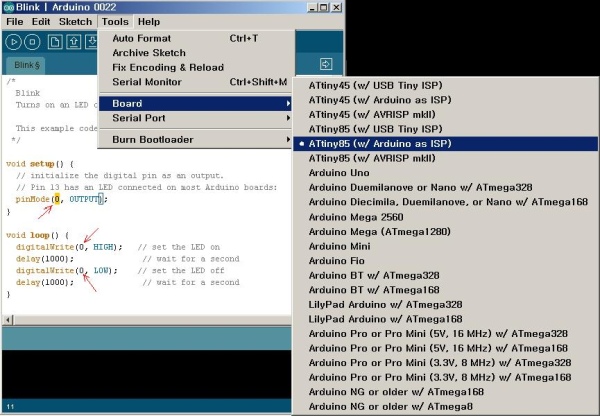Choose Arduino Mega (ATmega1280) board

point(445,232)
